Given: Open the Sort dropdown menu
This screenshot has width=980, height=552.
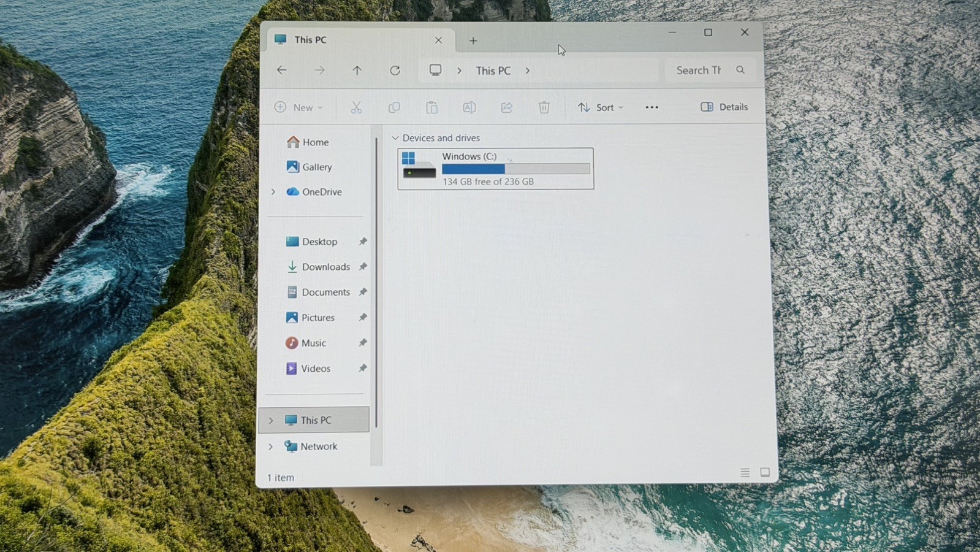Looking at the screenshot, I should (x=600, y=107).
